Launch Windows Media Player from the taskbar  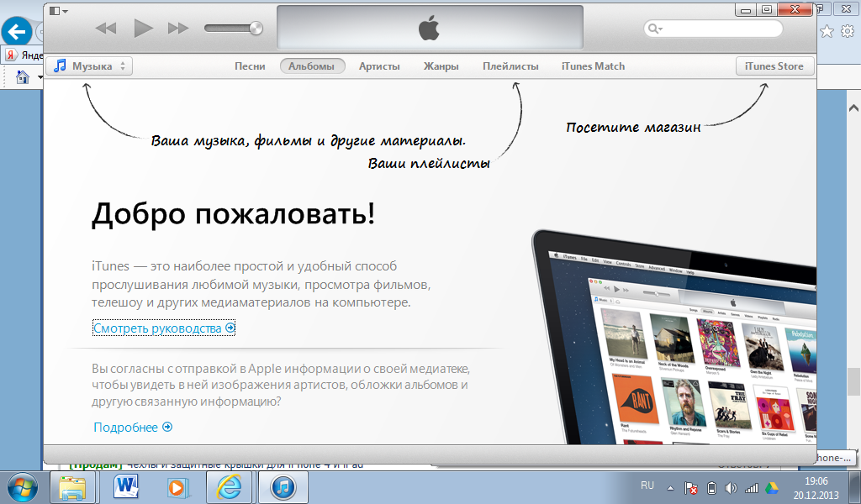[178, 487]
